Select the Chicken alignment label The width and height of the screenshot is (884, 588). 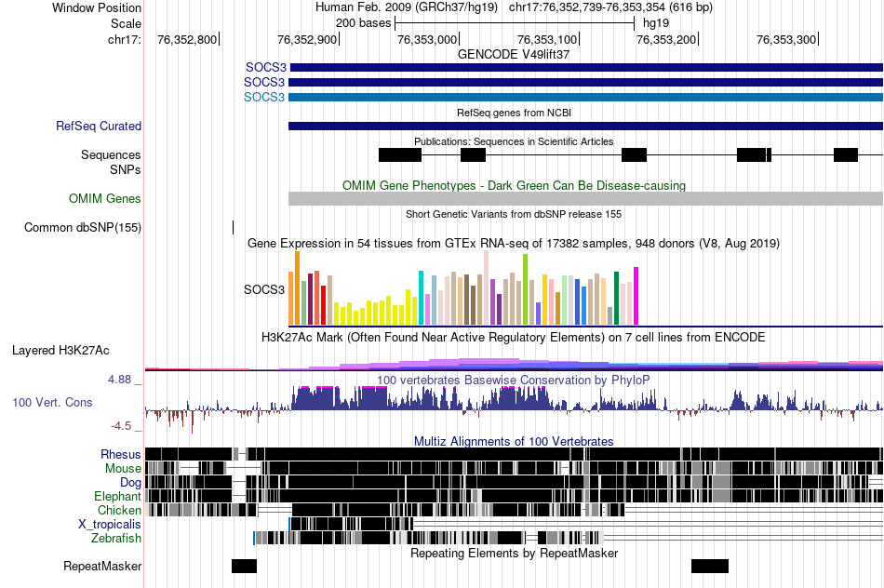(119, 510)
